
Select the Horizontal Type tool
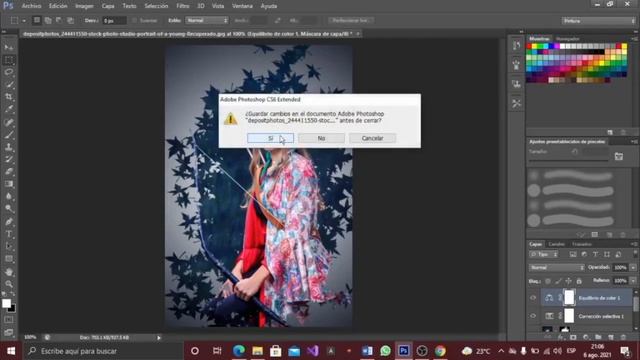coord(9,234)
